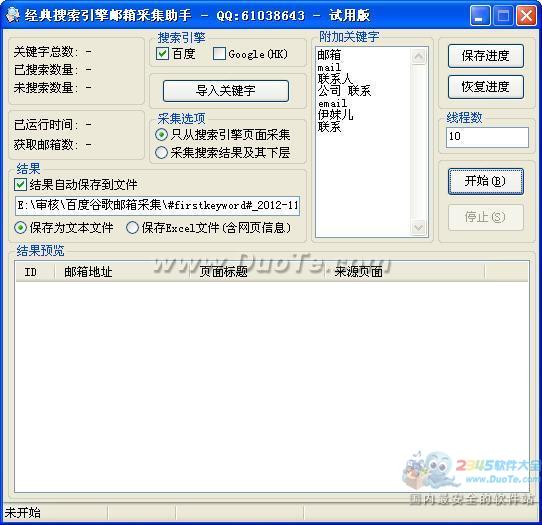This screenshot has width=542, height=525.
Task: Click the 保存进度 button
Action: coord(486,56)
